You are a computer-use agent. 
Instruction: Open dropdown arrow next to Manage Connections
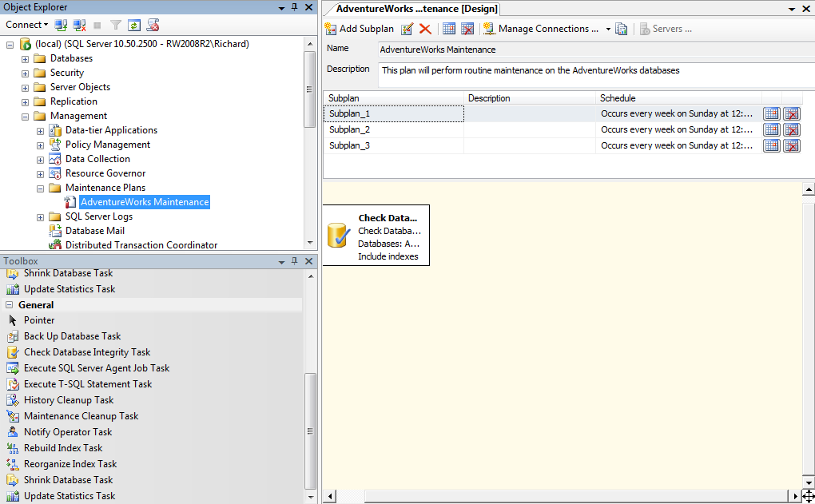point(608,29)
